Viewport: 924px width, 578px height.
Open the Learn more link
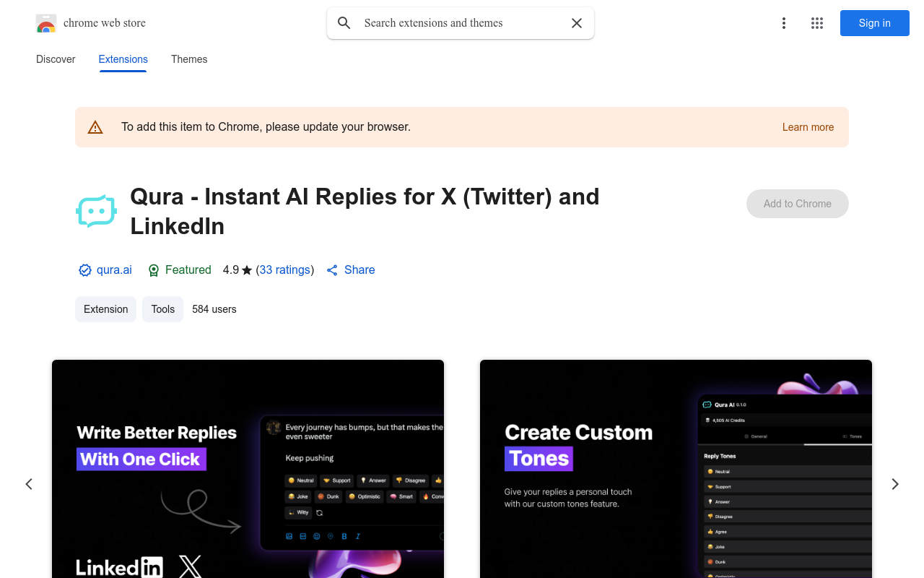[x=808, y=127]
